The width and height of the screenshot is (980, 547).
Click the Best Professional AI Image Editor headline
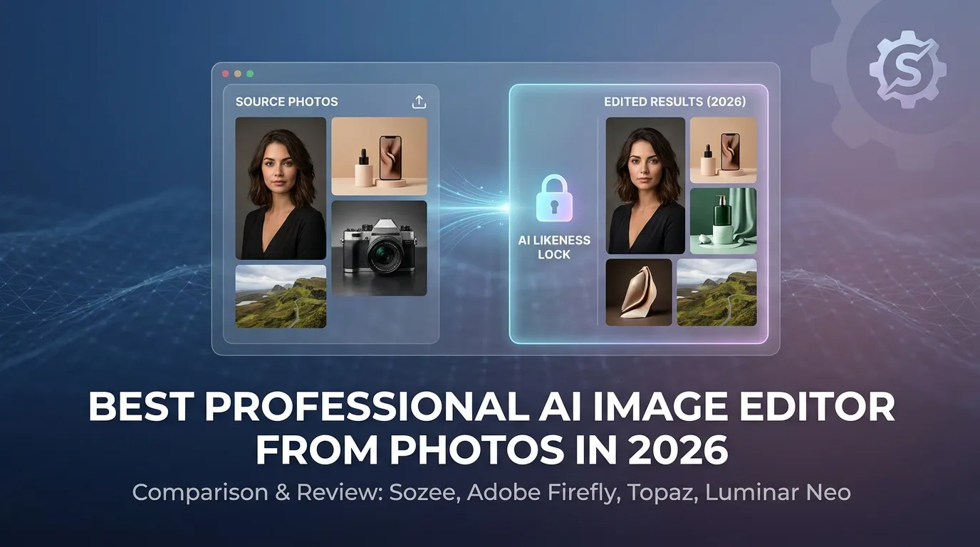coord(491,429)
